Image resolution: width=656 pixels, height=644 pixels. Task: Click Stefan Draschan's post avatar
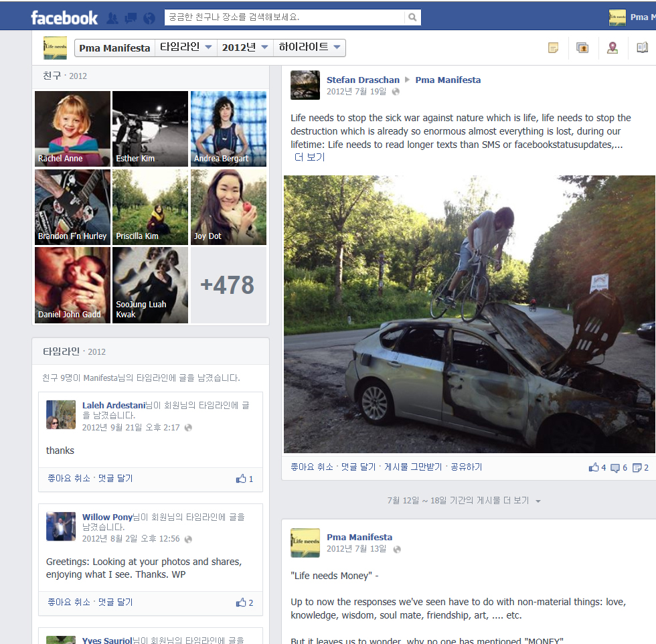[x=305, y=85]
